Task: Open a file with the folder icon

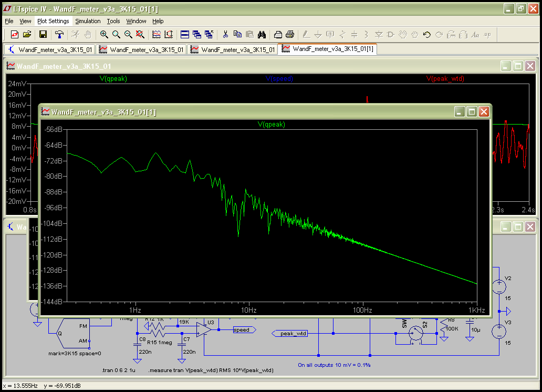Action: click(x=27, y=35)
